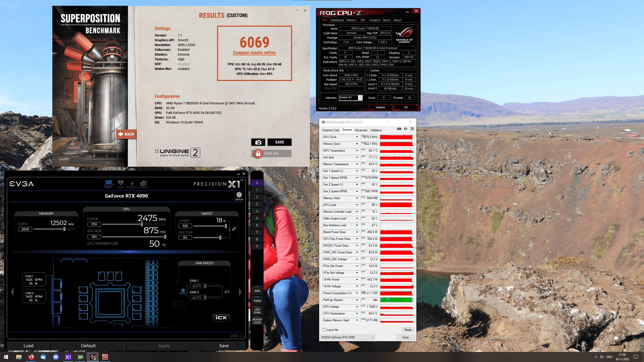Open the notification center icon
Viewport: 644px width, 362px height.
tap(636, 357)
